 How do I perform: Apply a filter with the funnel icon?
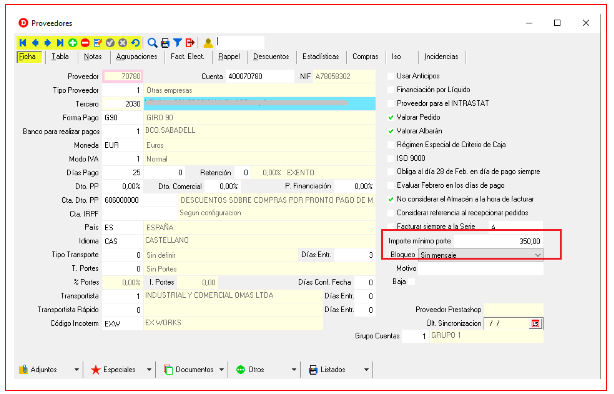[x=177, y=43]
